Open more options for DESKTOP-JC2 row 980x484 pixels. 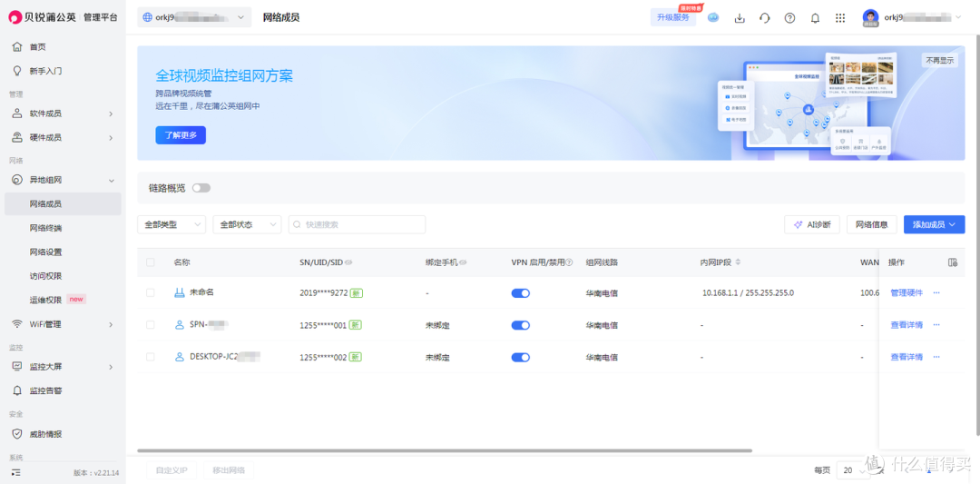click(936, 357)
